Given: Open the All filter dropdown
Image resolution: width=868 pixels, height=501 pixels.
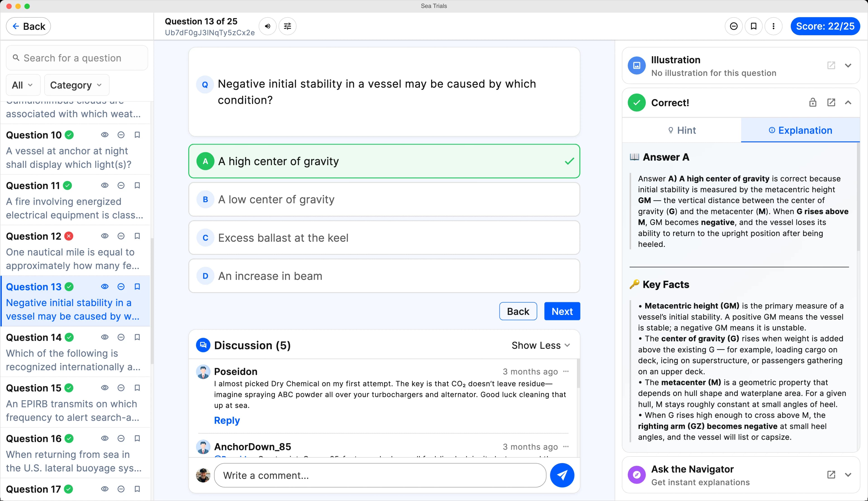Looking at the screenshot, I should point(23,85).
